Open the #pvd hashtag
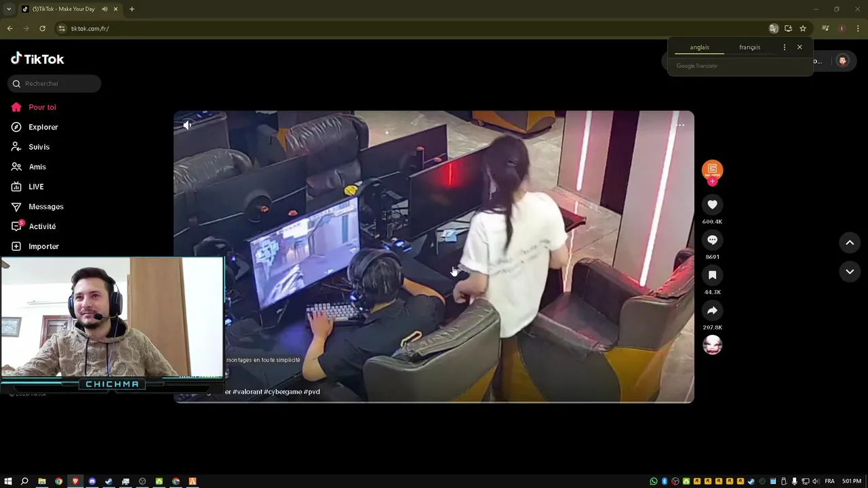This screenshot has width=868, height=488. click(x=312, y=392)
